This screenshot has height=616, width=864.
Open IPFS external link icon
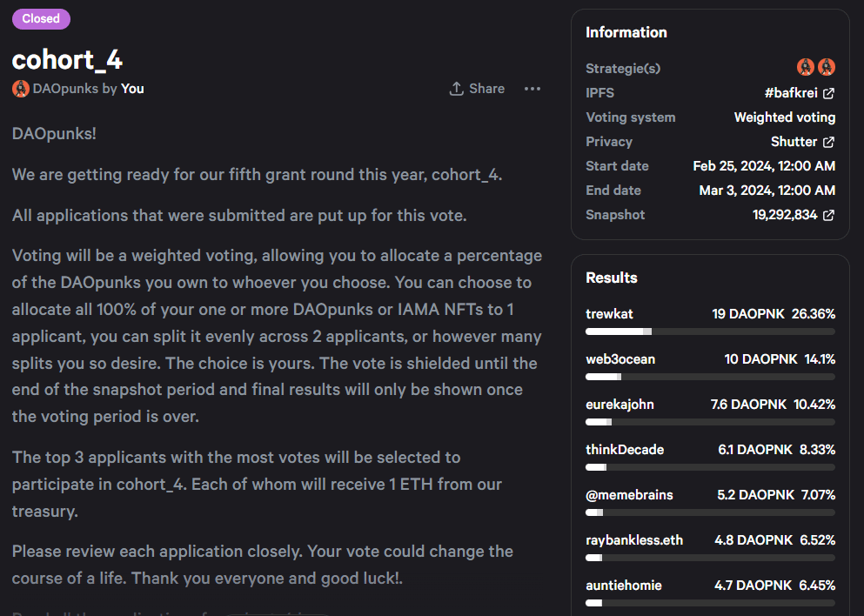click(x=828, y=93)
